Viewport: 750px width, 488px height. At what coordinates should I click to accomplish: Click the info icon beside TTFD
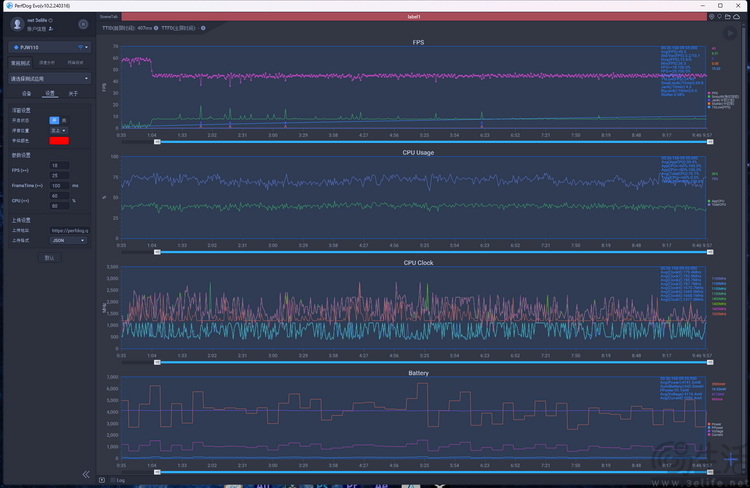203,28
